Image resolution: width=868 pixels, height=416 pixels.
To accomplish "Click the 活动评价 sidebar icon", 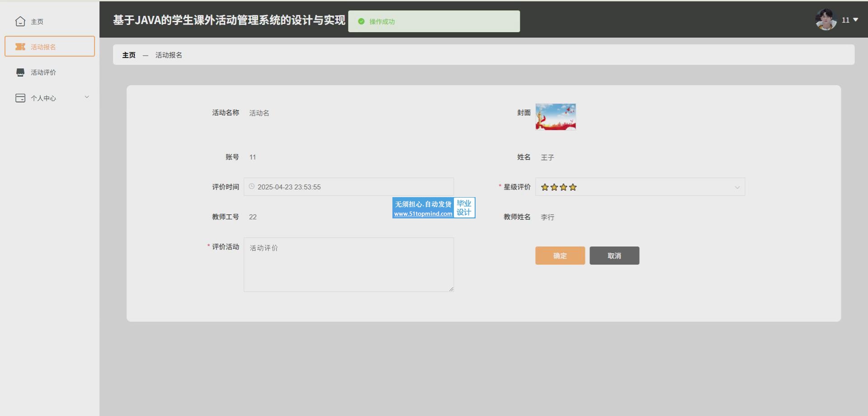I will coord(20,72).
